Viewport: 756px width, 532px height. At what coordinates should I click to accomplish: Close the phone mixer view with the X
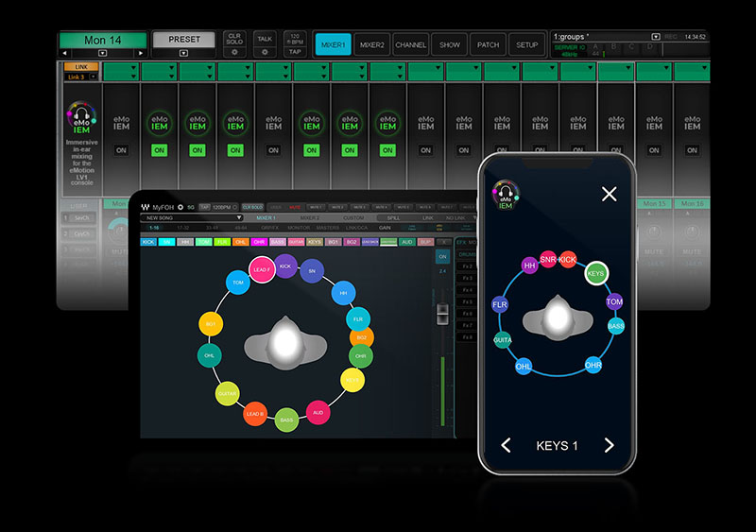coord(610,194)
